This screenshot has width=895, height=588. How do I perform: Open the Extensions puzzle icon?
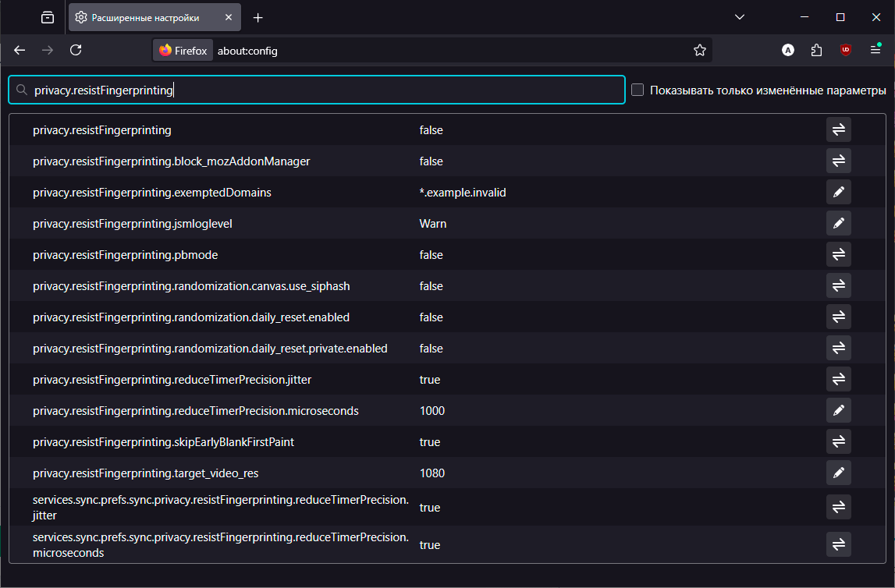tap(816, 51)
